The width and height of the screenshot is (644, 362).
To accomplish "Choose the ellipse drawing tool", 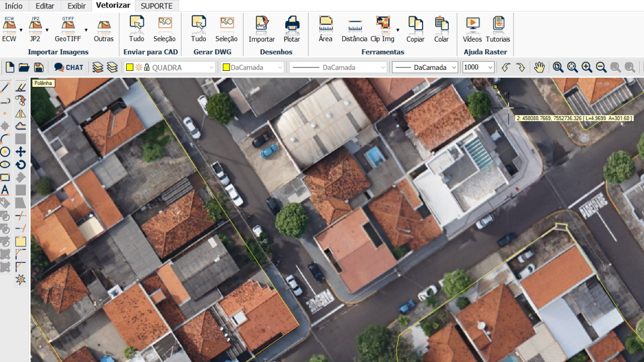I will [x=5, y=164].
